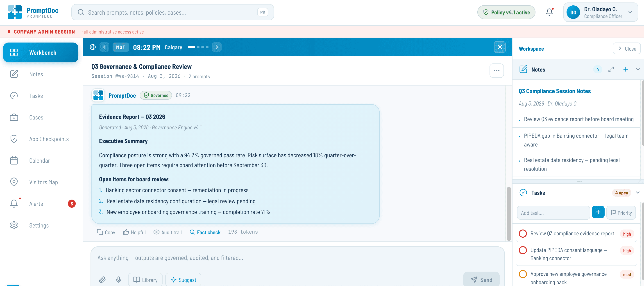This screenshot has height=286, width=644.
Task: Open the prompt Library
Action: click(x=145, y=280)
